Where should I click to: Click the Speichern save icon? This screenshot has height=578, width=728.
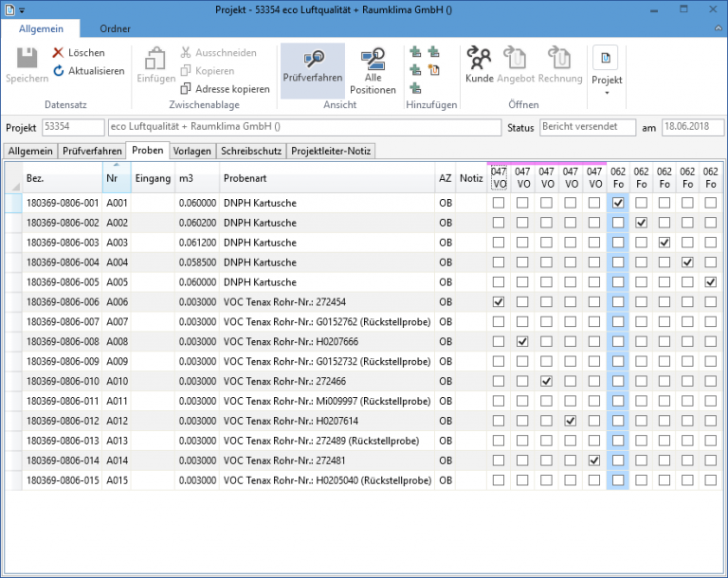tap(27, 59)
